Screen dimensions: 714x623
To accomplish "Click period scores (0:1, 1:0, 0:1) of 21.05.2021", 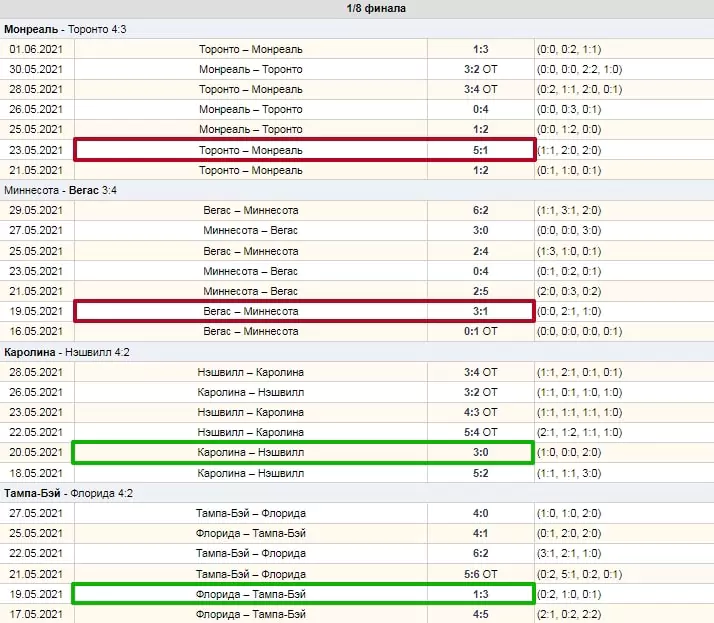I will tap(569, 170).
